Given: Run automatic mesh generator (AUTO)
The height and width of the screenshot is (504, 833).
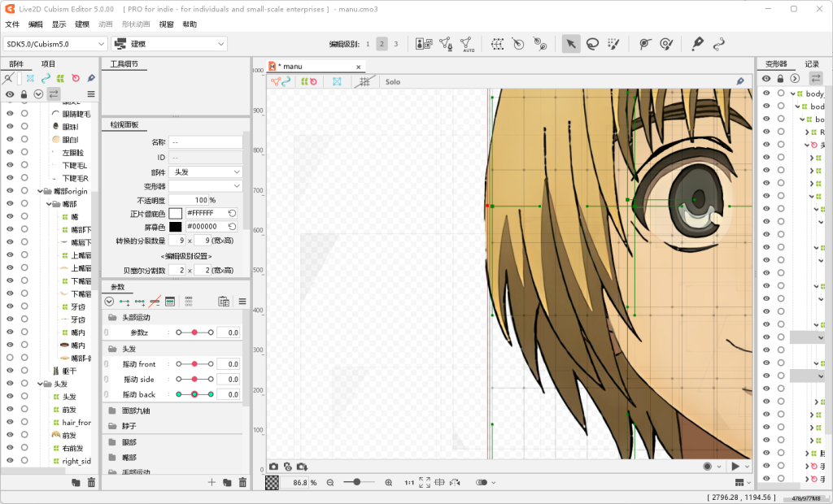Looking at the screenshot, I should point(467,44).
